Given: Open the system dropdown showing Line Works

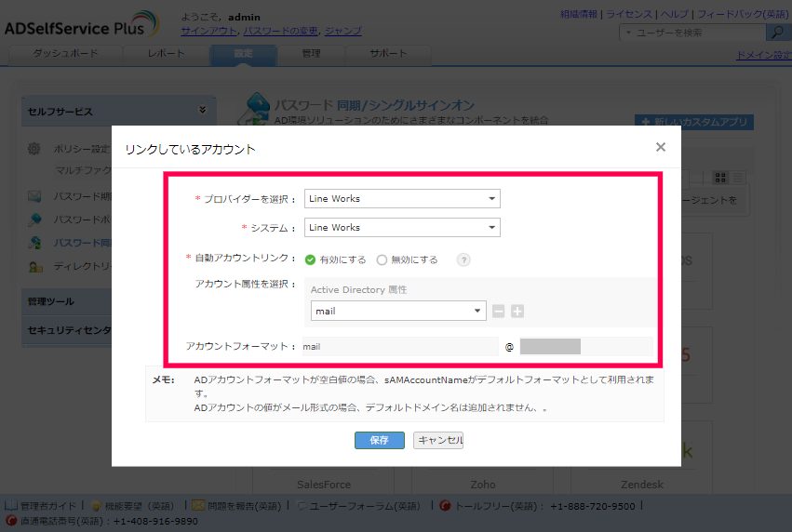Looking at the screenshot, I should click(402, 228).
